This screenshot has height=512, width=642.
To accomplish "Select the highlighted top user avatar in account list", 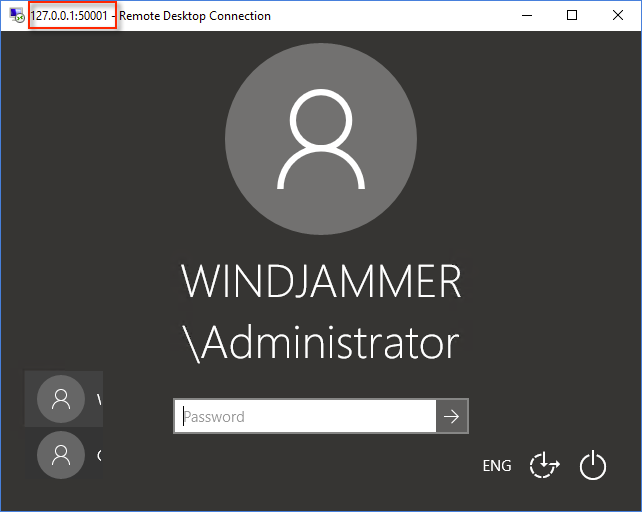I will (x=61, y=399).
